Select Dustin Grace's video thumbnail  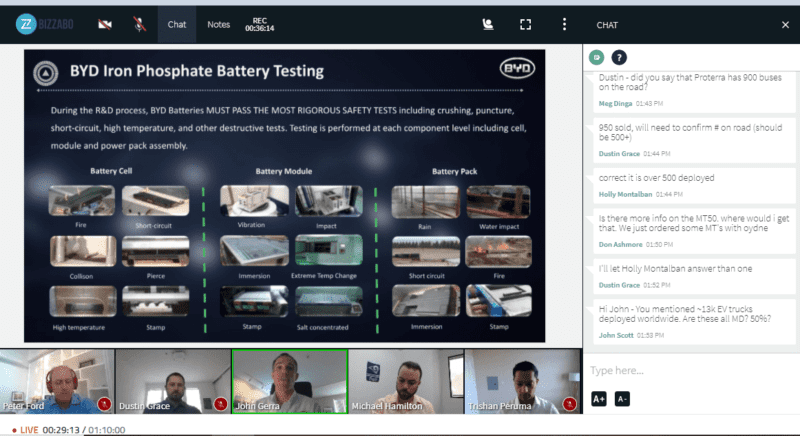pyautogui.click(x=172, y=381)
